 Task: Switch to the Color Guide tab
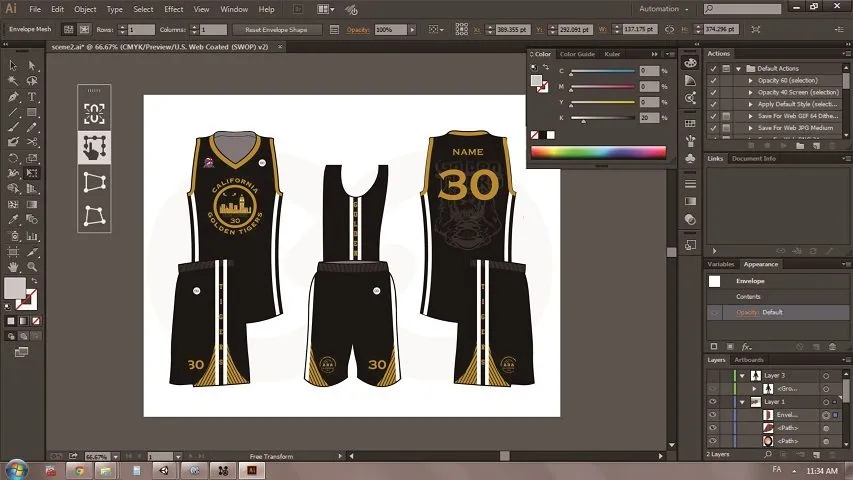pyautogui.click(x=577, y=54)
